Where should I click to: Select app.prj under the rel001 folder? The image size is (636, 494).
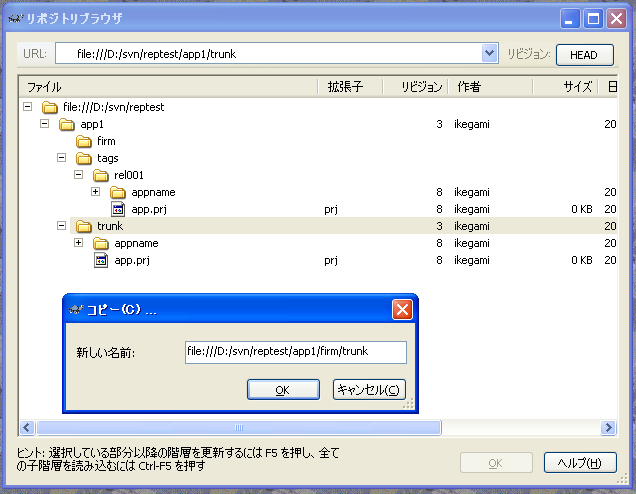click(149, 209)
